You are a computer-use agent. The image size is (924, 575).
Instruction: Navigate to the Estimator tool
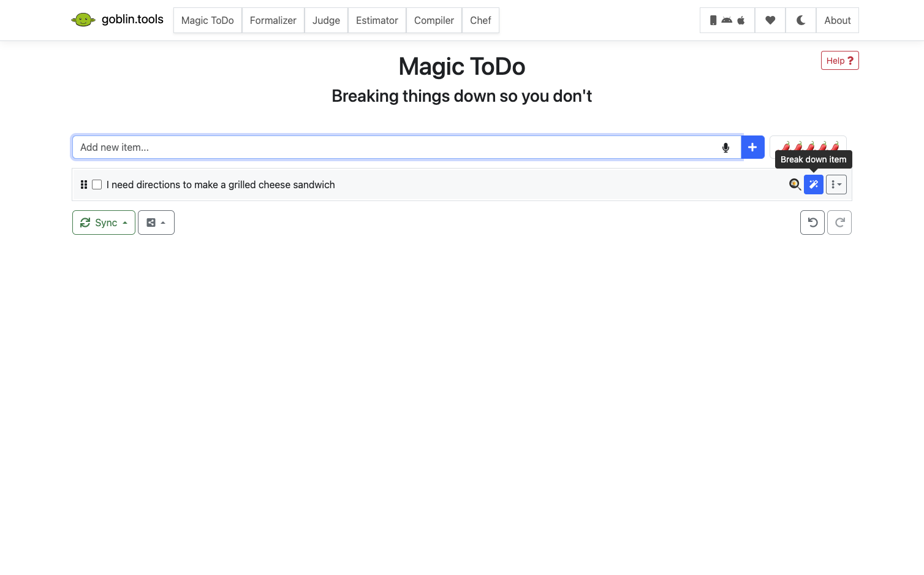(377, 20)
